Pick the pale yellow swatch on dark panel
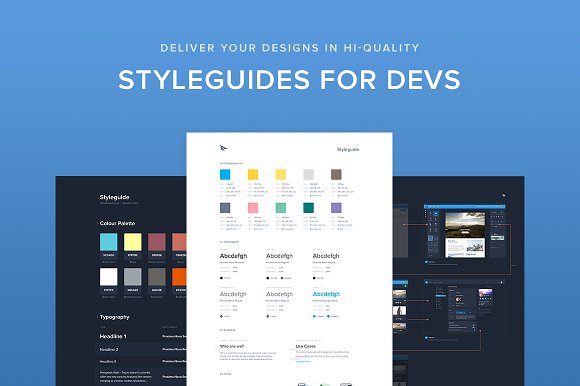580x386 pixels. tap(133, 242)
